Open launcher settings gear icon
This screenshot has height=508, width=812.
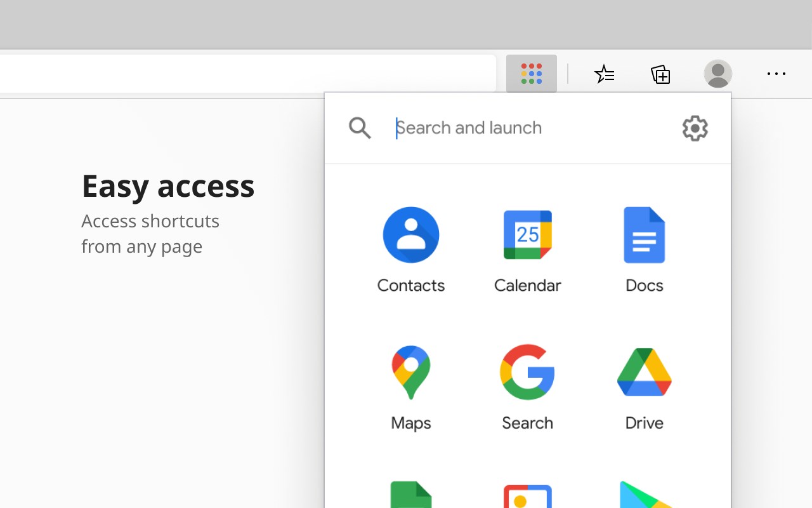tap(695, 128)
